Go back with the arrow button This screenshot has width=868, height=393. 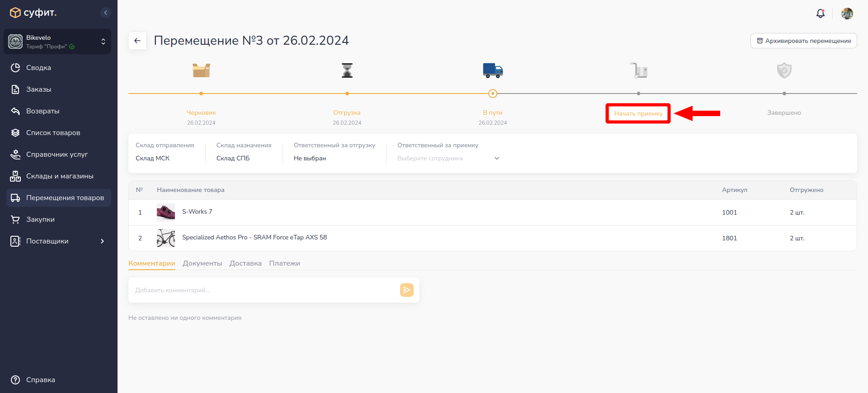pos(137,41)
